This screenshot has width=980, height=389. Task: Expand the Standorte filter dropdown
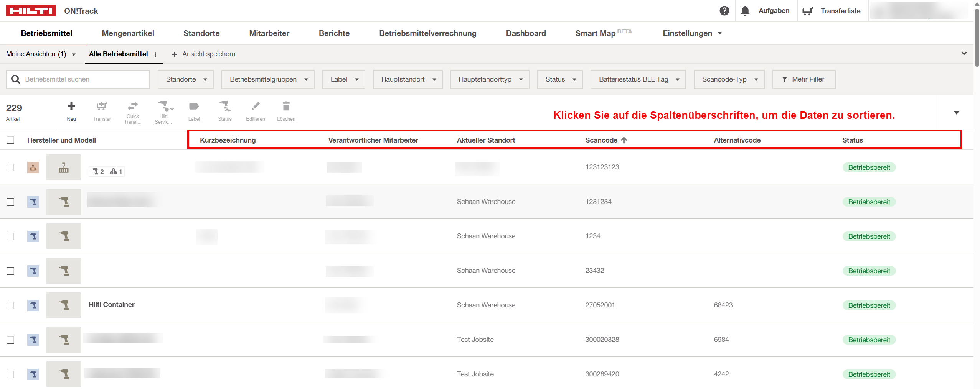(x=186, y=79)
